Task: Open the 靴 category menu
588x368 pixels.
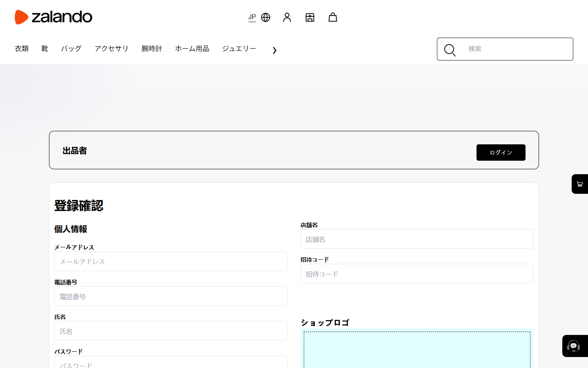Action: tap(45, 49)
